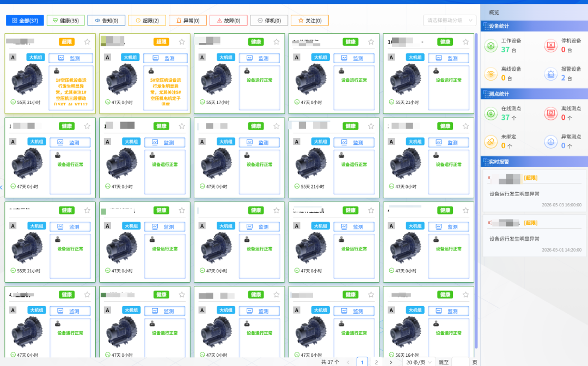
Task: Expand the left sidebar collapse arrow
Action: tap(2, 187)
